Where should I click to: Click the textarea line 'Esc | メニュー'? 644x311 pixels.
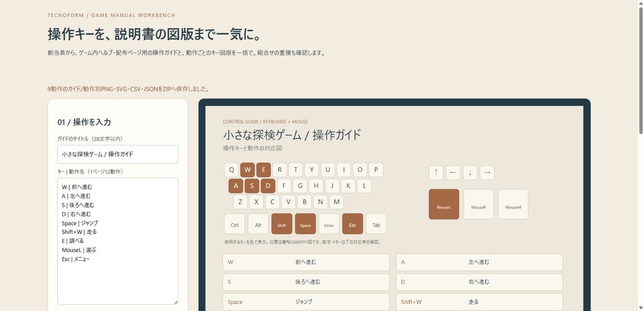[x=75, y=259]
